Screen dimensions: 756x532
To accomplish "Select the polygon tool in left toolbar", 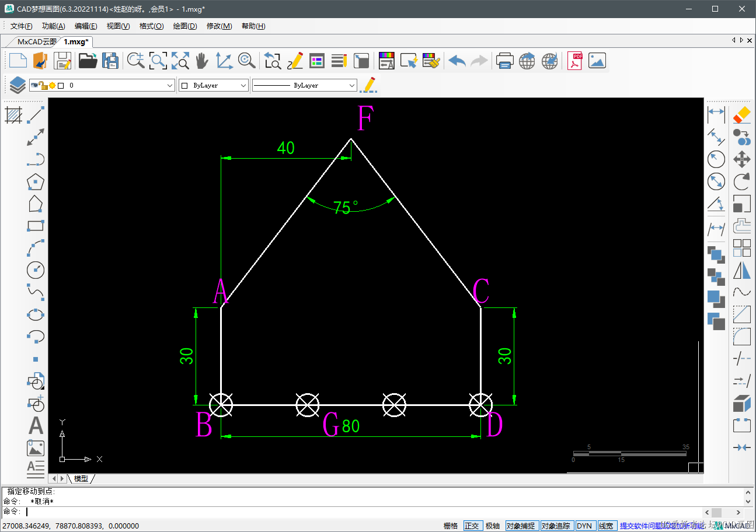I will click(x=36, y=181).
